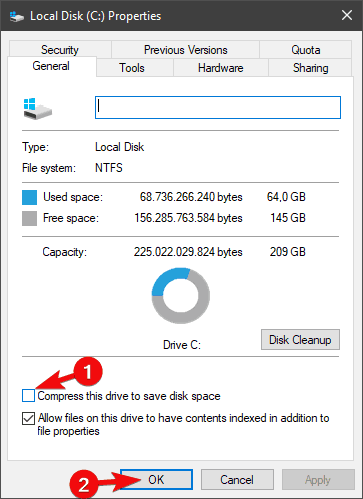The width and height of the screenshot is (363, 499).
Task: Go to the Hardware tab
Action: [221, 68]
